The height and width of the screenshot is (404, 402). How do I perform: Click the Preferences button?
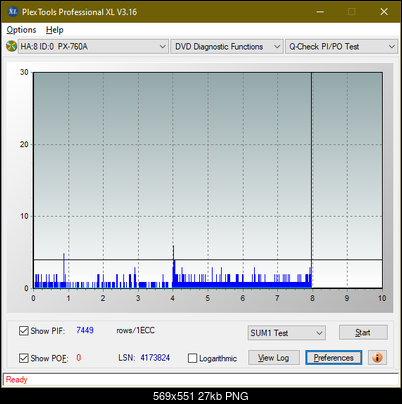(334, 358)
